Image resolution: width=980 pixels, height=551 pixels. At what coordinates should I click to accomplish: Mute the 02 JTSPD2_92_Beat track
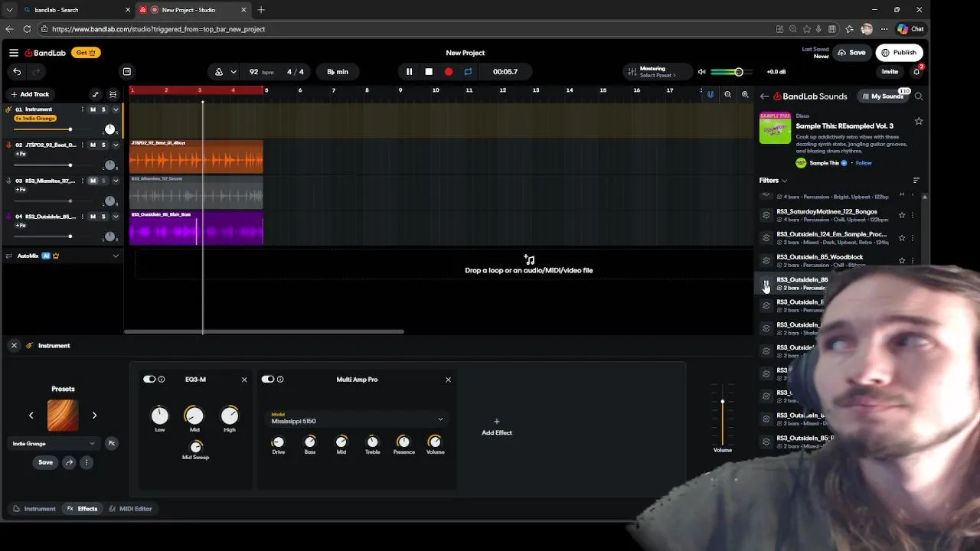93,145
